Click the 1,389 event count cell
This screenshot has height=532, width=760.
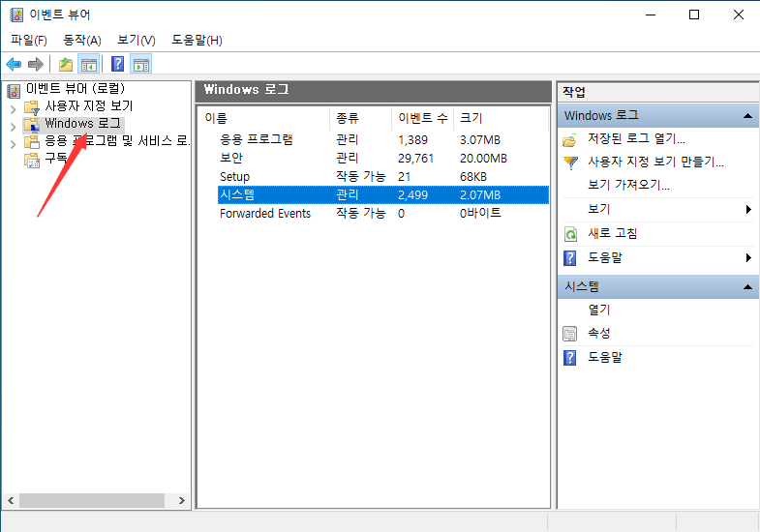413,140
